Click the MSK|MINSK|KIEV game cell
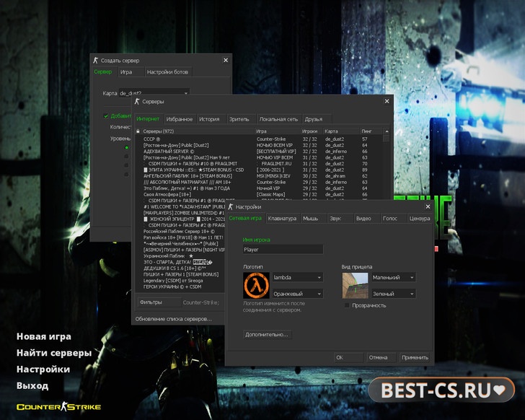The width and height of the screenshot is (525, 420). point(273,176)
